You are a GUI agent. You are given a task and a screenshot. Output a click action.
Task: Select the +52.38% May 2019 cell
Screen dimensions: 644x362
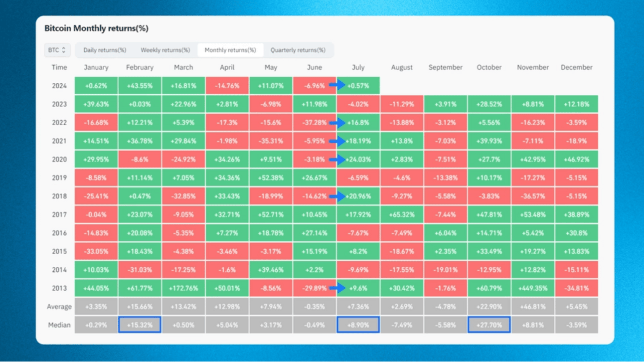coord(271,178)
